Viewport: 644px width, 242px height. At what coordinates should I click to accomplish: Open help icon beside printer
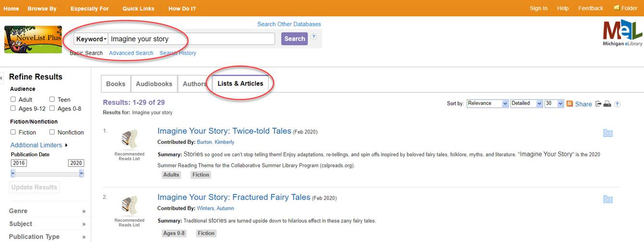[617, 104]
